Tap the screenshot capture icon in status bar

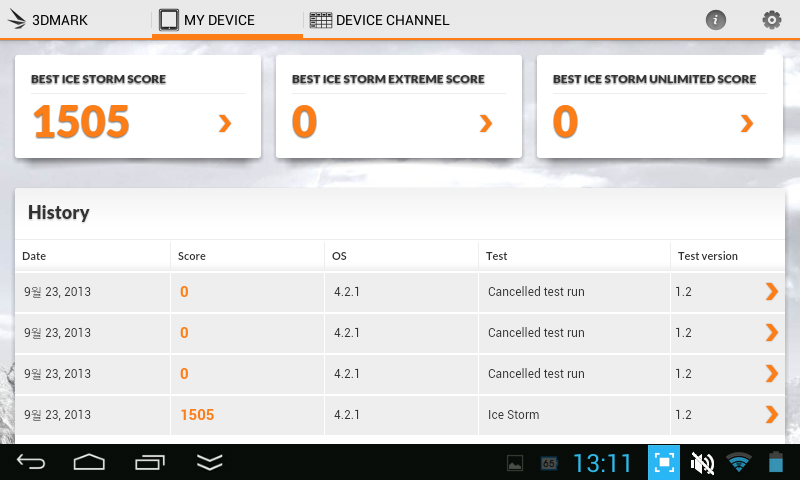click(664, 463)
